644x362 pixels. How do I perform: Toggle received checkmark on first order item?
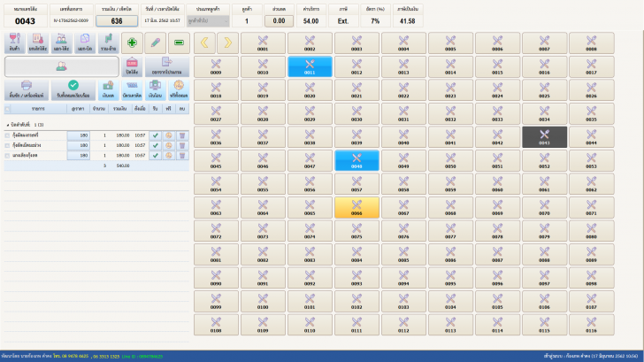point(155,135)
